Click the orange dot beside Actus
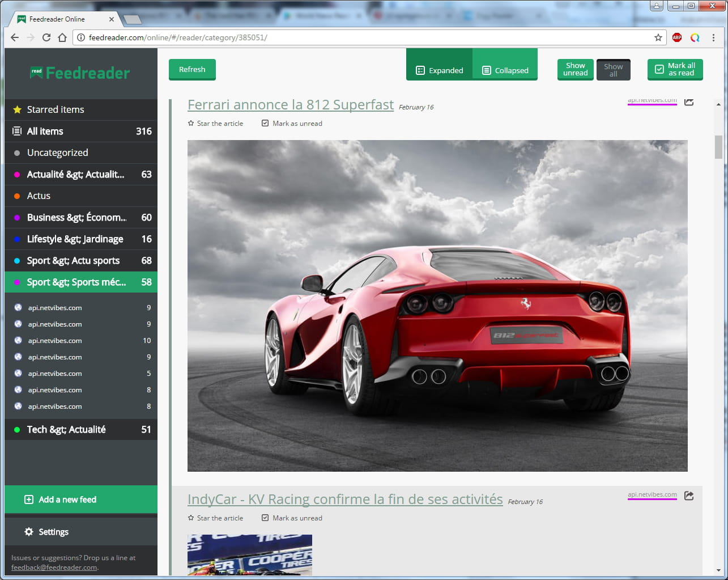The width and height of the screenshot is (728, 580). [17, 196]
